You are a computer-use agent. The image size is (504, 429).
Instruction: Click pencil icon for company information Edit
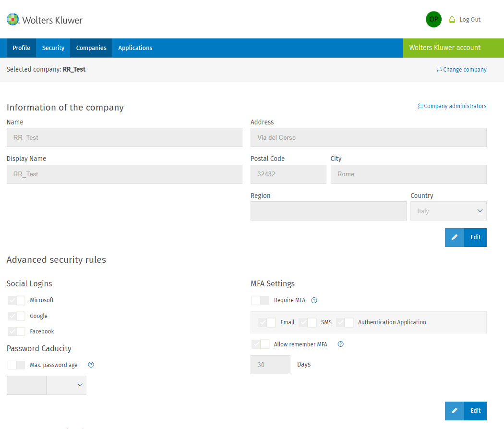click(454, 237)
